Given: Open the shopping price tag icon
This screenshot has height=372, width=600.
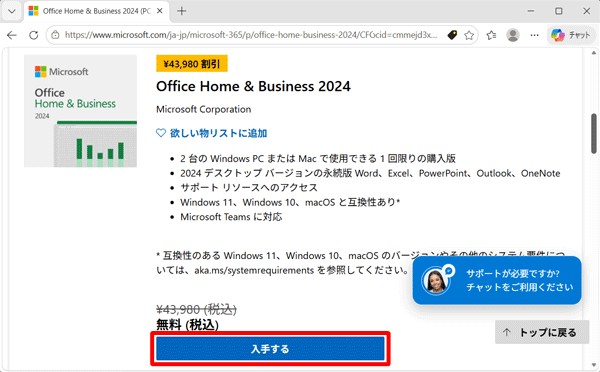Looking at the screenshot, I should pos(452,35).
